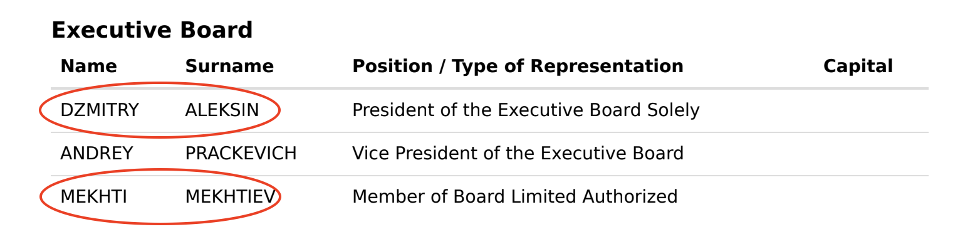This screenshot has height=234, width=980.
Task: Sort by the Name column header
Action: (x=88, y=66)
